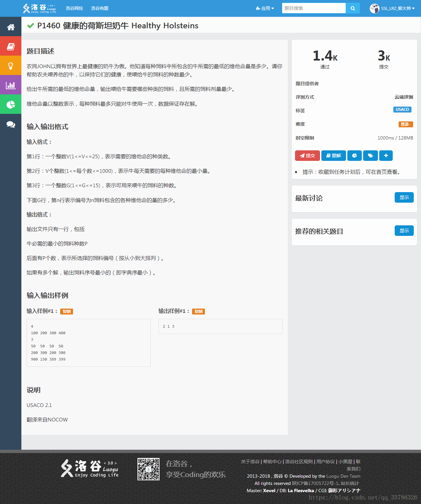This screenshot has width=421, height=504.
Task: Click the P1460 problem title
Action: [x=118, y=26]
